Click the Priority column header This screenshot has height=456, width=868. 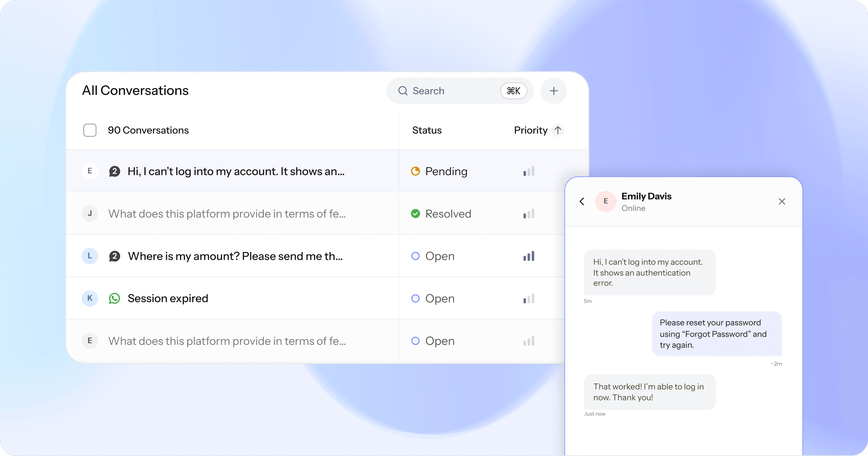click(531, 130)
